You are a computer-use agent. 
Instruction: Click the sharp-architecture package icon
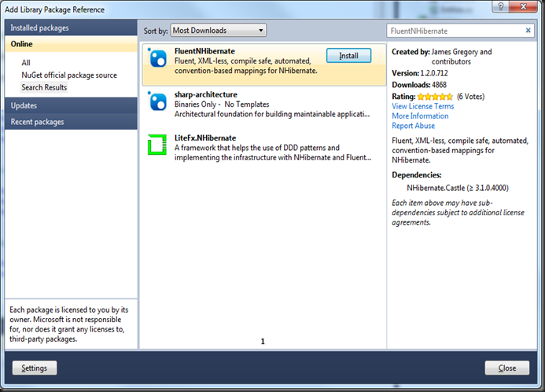pyautogui.click(x=158, y=101)
